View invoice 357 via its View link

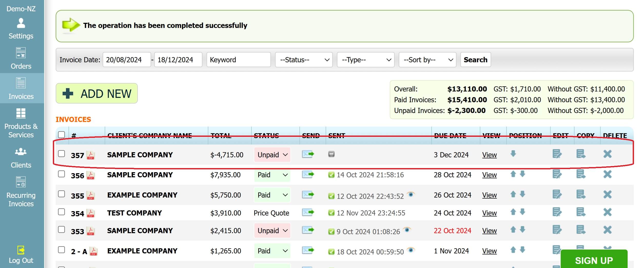489,154
